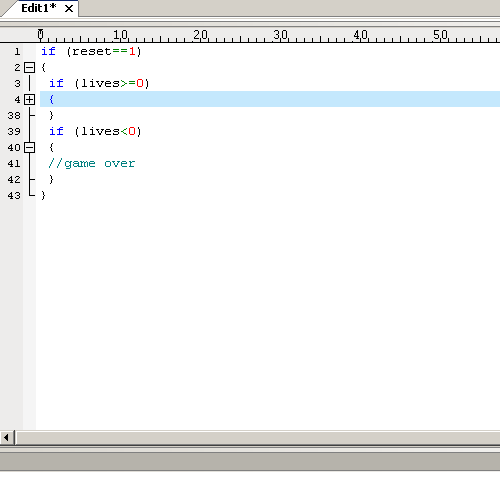Click the ruler at column 10
The width and height of the screenshot is (500, 500).
pyautogui.click(x=120, y=35)
